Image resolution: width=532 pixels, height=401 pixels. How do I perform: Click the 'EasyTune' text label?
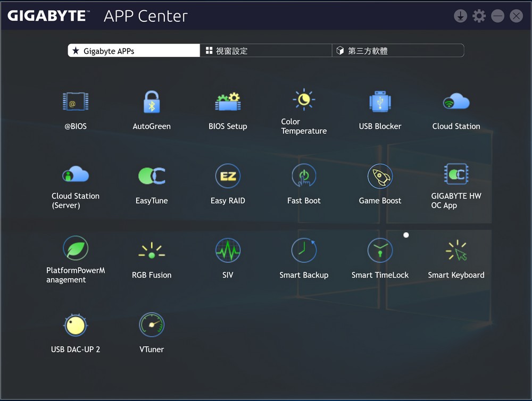152,200
